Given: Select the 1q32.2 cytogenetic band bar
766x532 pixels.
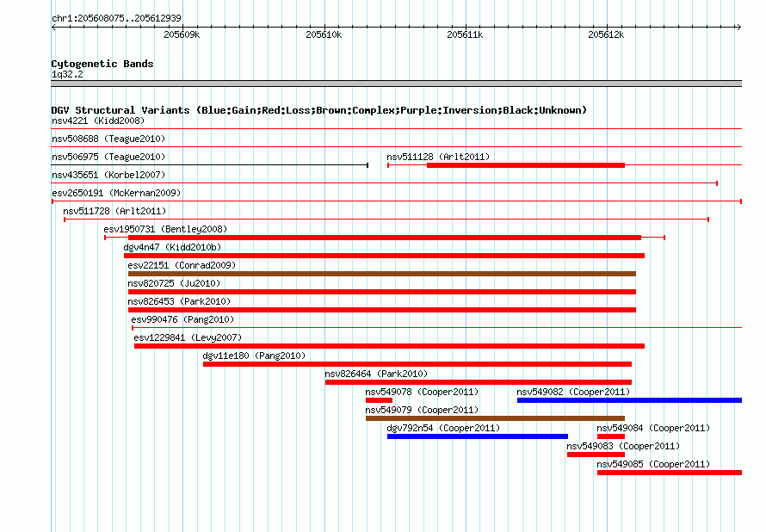Looking at the screenshot, I should (396, 84).
